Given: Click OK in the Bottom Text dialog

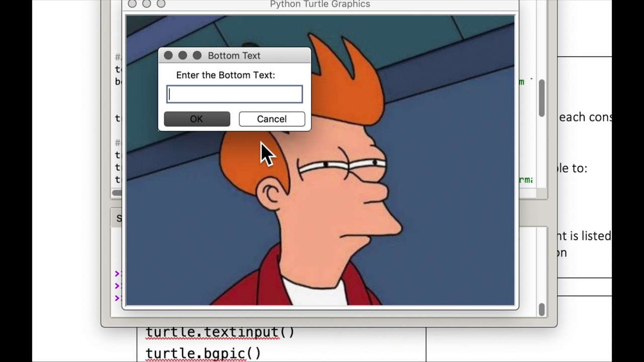Looking at the screenshot, I should pyautogui.click(x=197, y=119).
